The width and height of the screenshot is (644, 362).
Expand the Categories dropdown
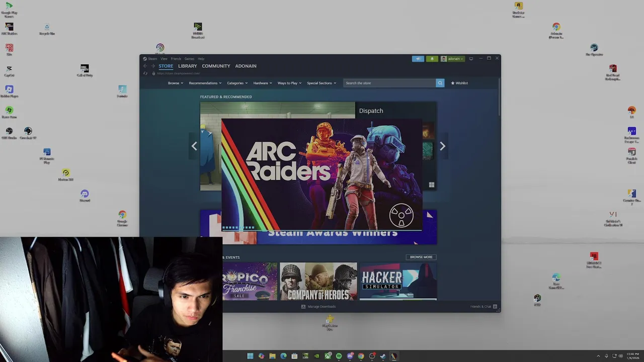[237, 83]
